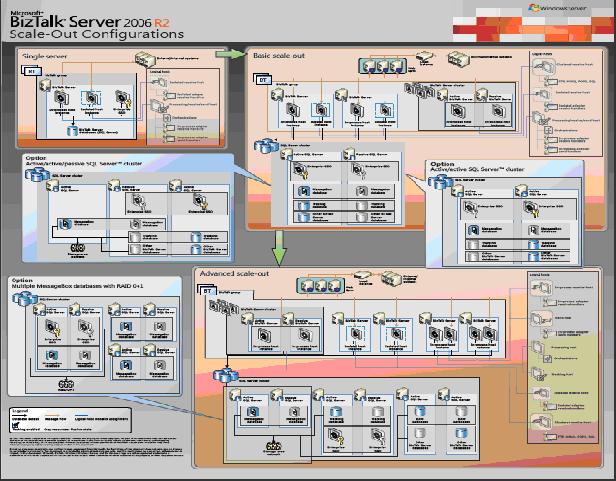Viewport: 616px width, 481px height.
Task: Click SQL cluster icon in Active/active option
Action: pyautogui.click(x=440, y=181)
